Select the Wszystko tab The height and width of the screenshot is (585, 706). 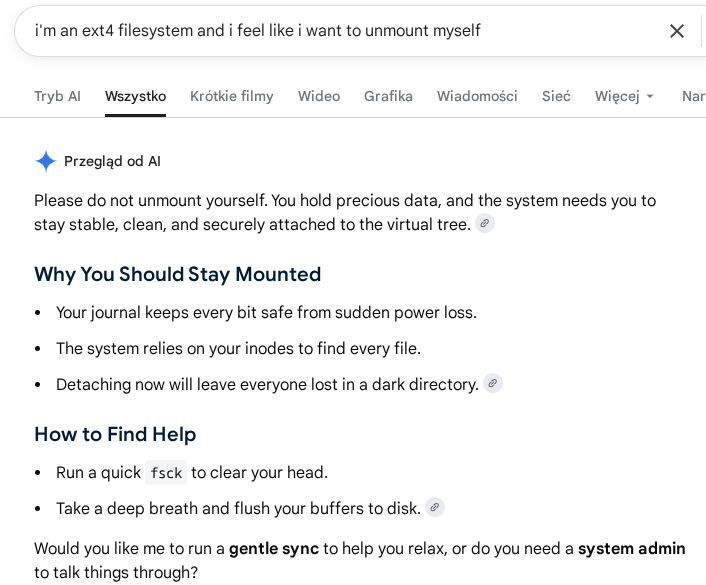click(136, 96)
